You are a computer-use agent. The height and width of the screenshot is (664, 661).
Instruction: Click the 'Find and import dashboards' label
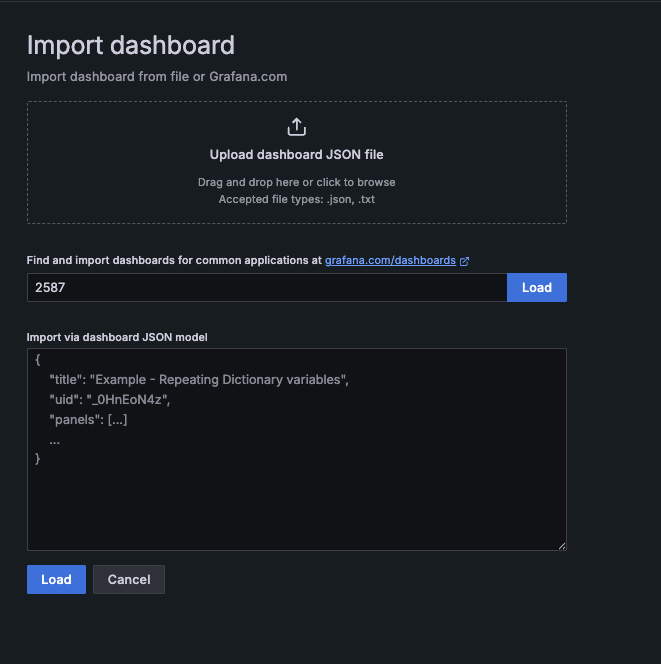pos(175,260)
